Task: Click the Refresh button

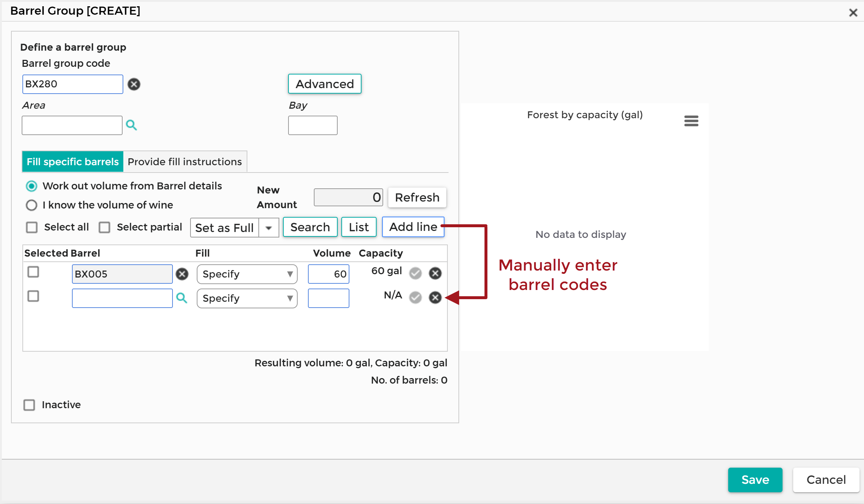Action: 417,197
